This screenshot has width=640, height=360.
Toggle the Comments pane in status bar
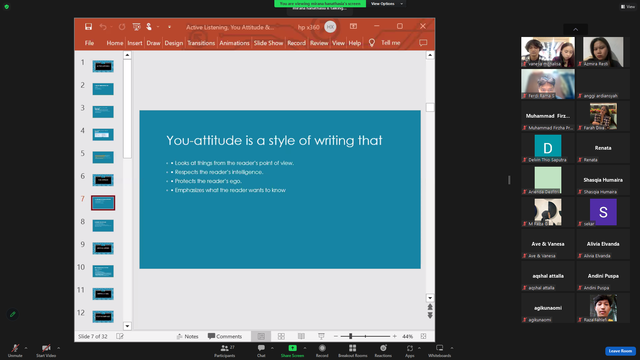[x=225, y=336]
